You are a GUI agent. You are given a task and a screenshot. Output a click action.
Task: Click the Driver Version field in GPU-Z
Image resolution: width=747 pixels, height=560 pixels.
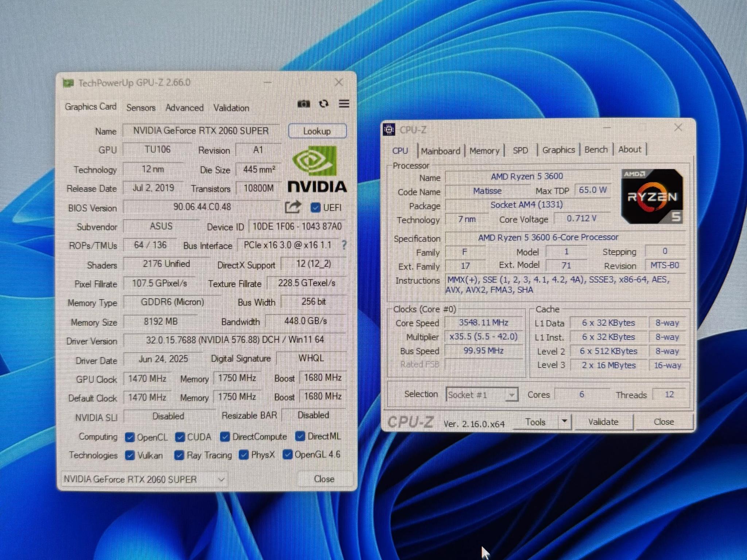[235, 340]
